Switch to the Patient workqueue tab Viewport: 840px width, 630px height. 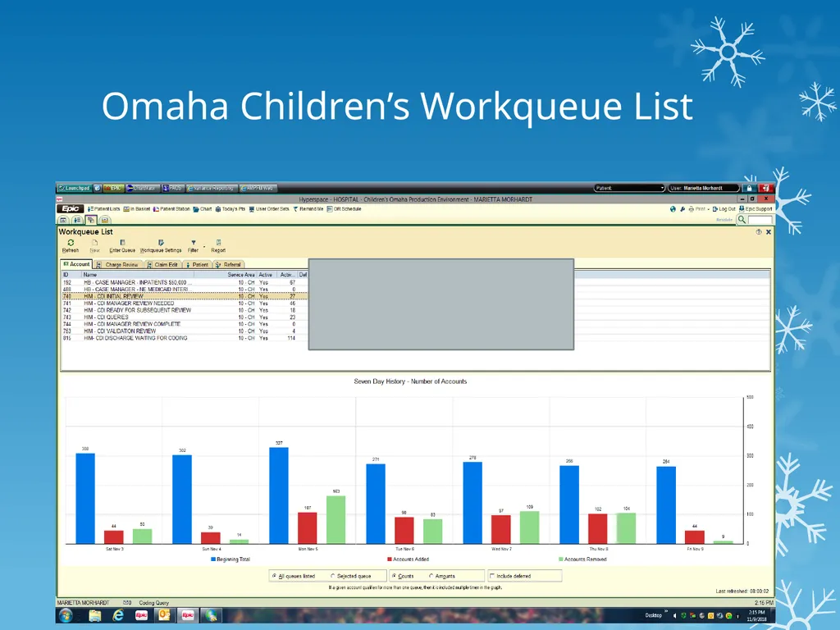[197, 265]
